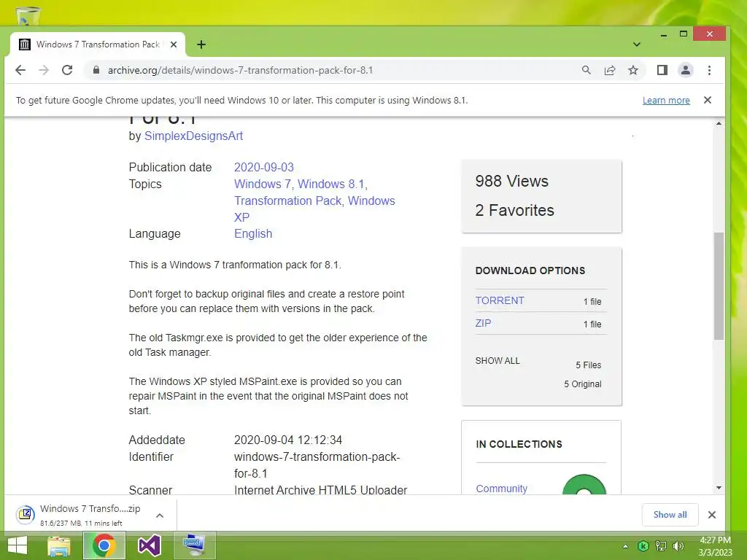Image resolution: width=747 pixels, height=560 pixels.
Task: Select the Windows 7 Transformation Pack tab
Action: click(x=98, y=44)
